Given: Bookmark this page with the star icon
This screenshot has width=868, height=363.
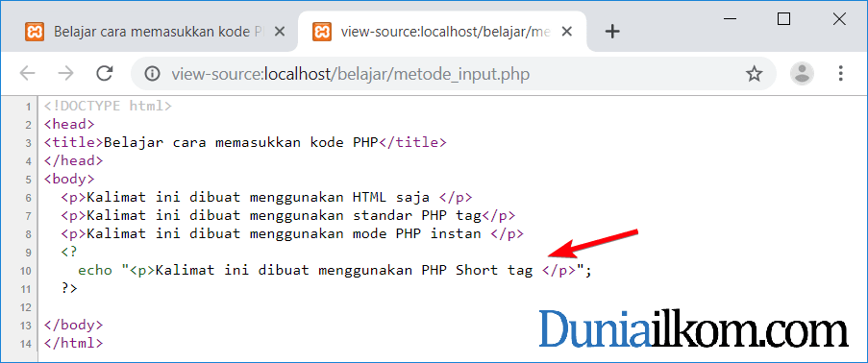Looking at the screenshot, I should (x=754, y=74).
